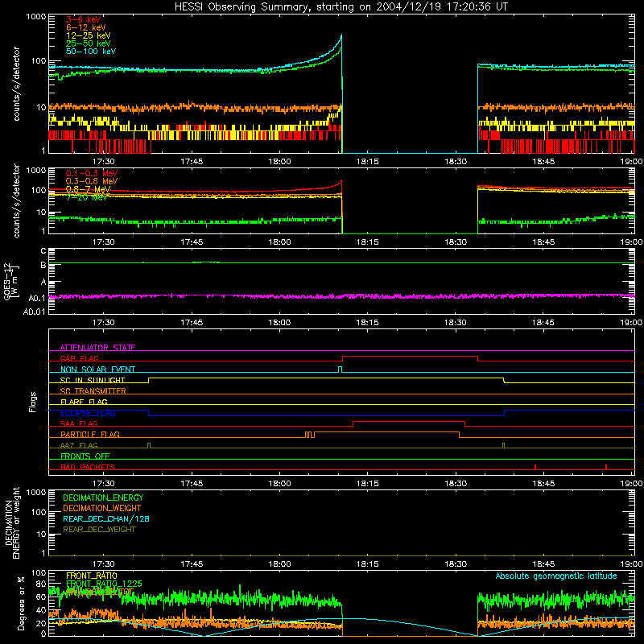Image resolution: width=644 pixels, height=644 pixels.
Task: Click the green 7-20 MeV legend label
Action: [x=86, y=197]
